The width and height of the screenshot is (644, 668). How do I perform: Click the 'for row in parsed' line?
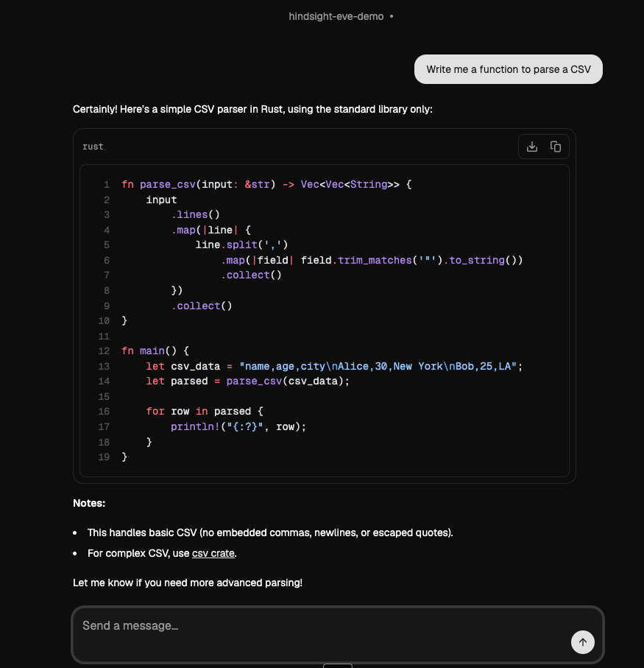coord(205,412)
